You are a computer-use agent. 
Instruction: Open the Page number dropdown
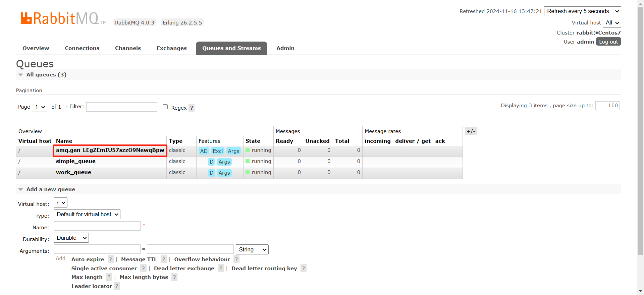(x=40, y=107)
